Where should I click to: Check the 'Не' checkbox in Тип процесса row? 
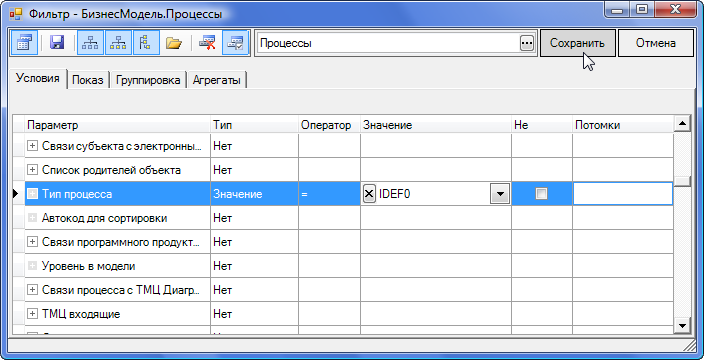[x=542, y=194]
